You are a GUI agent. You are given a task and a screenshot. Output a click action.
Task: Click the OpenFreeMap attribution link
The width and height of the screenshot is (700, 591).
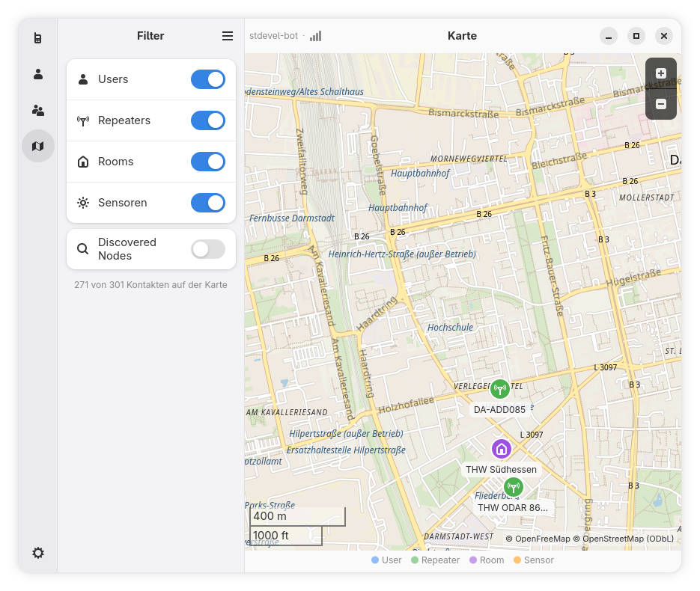538,539
